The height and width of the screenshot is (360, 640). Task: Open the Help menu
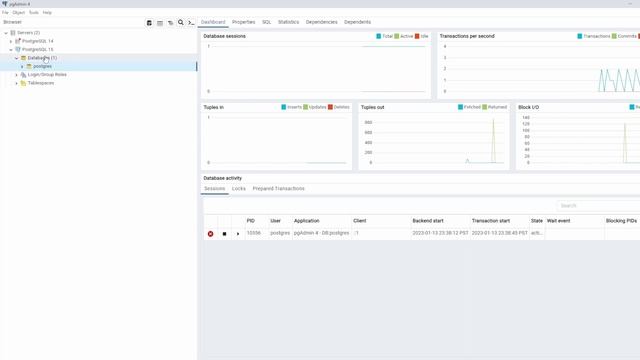[47, 13]
